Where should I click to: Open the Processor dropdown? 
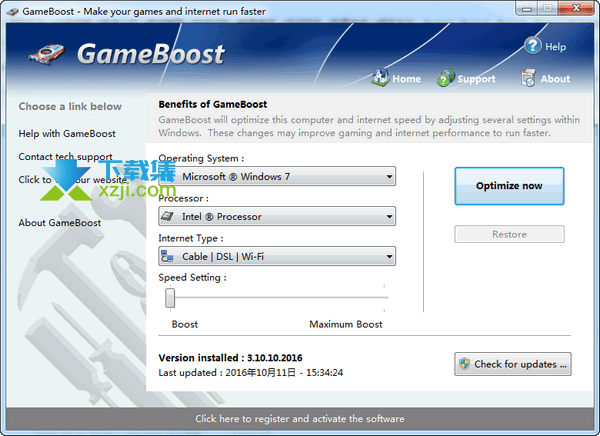(277, 216)
